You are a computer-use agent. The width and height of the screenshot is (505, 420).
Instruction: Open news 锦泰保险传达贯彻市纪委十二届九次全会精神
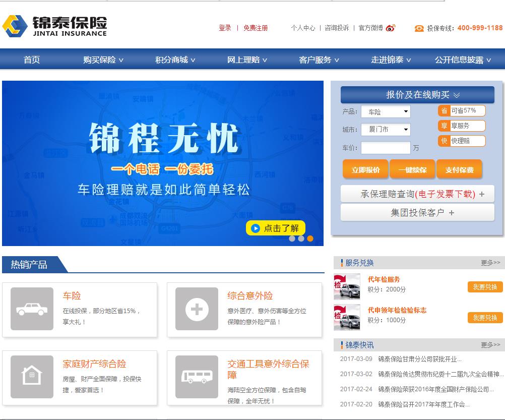pyautogui.click(x=440, y=374)
